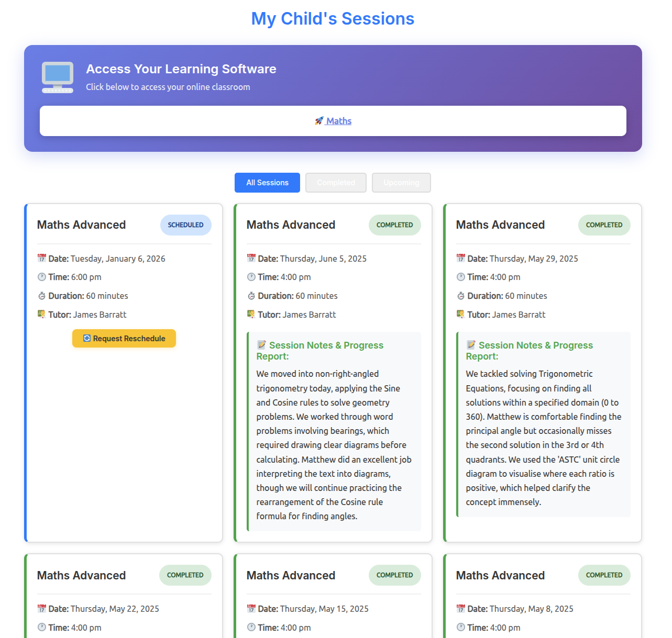Click the My Child's Sessions heading
Viewport: 672px width, 638px height.
[x=333, y=19]
